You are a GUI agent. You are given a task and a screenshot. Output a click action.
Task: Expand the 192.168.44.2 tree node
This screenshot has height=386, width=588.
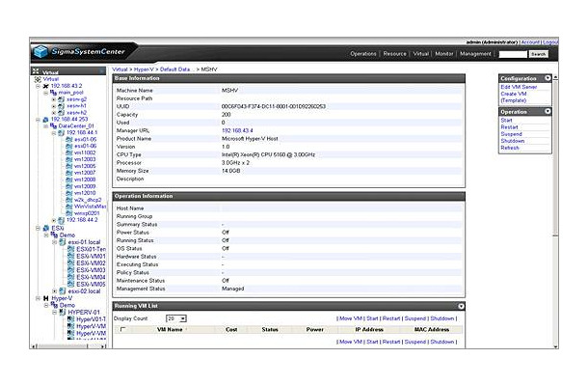[54, 220]
